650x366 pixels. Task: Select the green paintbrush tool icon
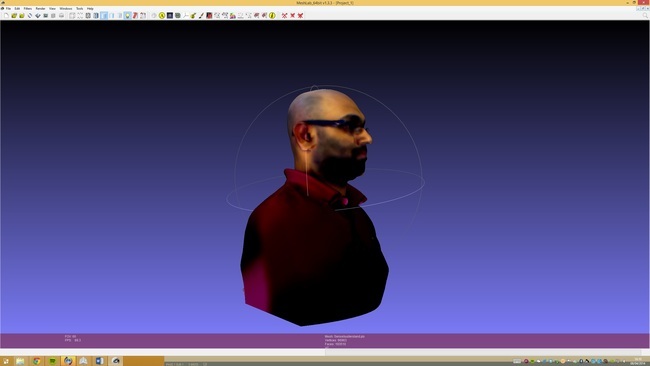pos(193,15)
